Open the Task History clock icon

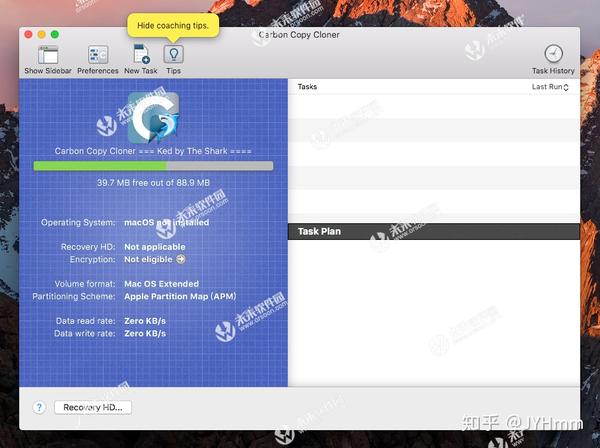click(x=553, y=54)
